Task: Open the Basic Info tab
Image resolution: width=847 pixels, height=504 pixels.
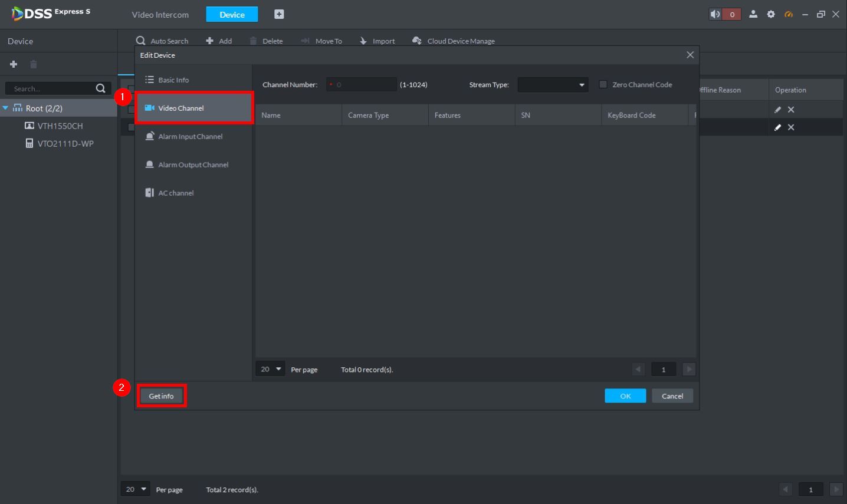Action: click(173, 80)
